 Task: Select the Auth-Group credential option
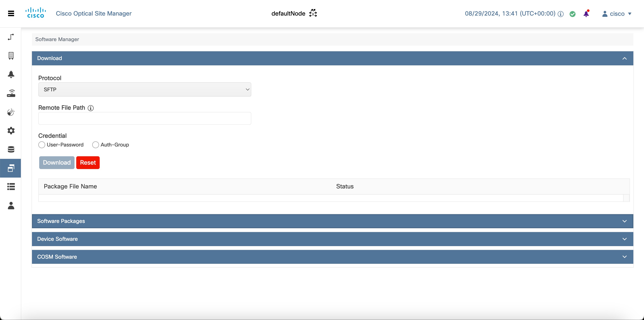point(95,145)
